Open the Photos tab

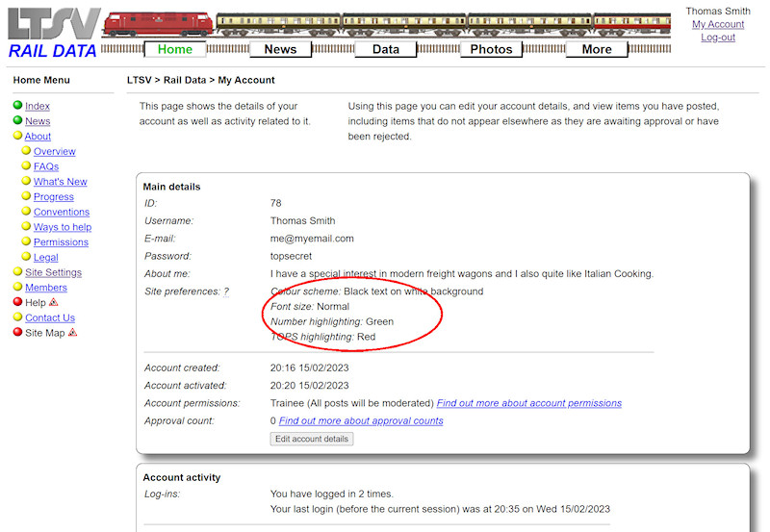coord(491,49)
